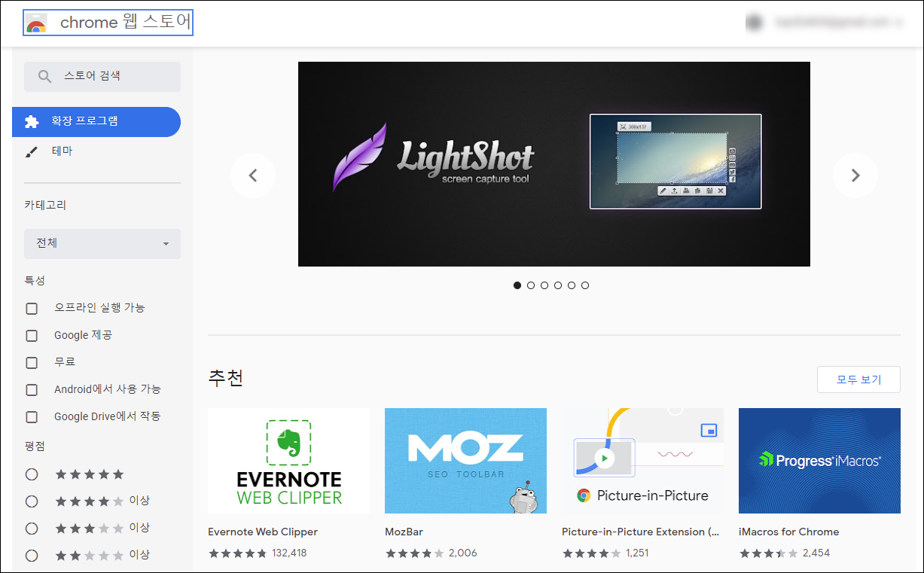Screen dimensions: 924x573
Task: Check the Google 제공 filter checkbox
Action: click(31, 335)
